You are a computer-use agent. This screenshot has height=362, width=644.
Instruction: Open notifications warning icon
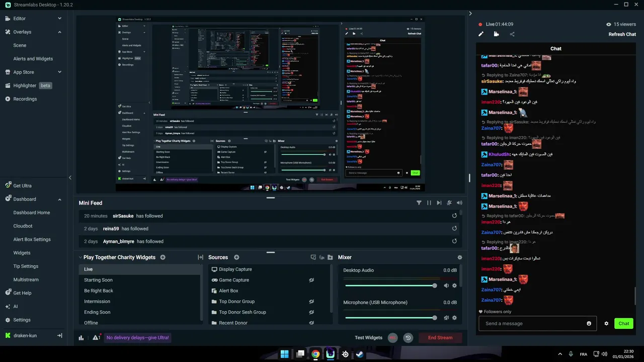pyautogui.click(x=96, y=337)
